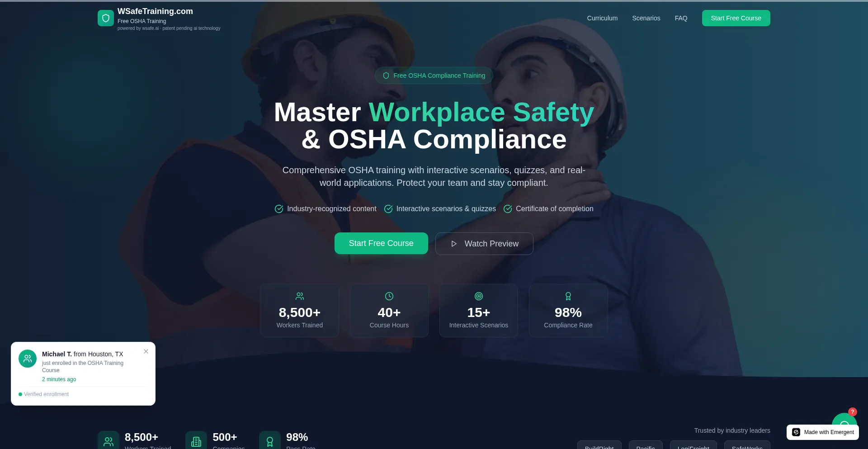Click the red question mark chat badge
The width and height of the screenshot is (868, 449).
point(853,412)
